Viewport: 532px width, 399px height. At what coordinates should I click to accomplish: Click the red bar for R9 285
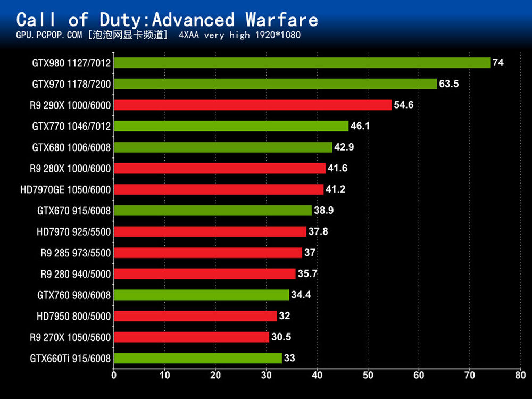208,252
